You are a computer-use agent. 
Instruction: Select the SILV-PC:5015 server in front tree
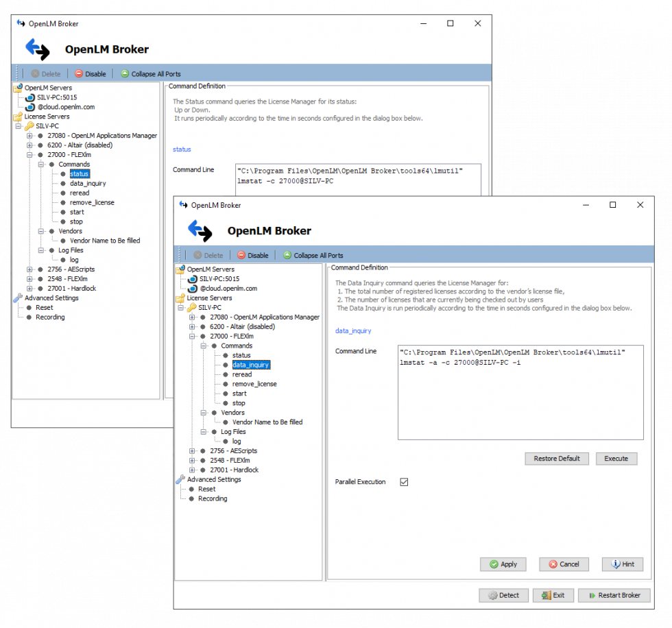click(x=219, y=279)
